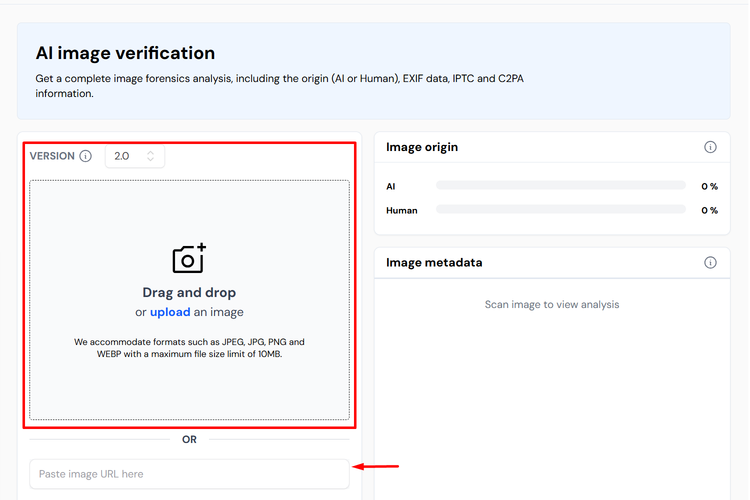Click the camera upload icon

pyautogui.click(x=189, y=258)
